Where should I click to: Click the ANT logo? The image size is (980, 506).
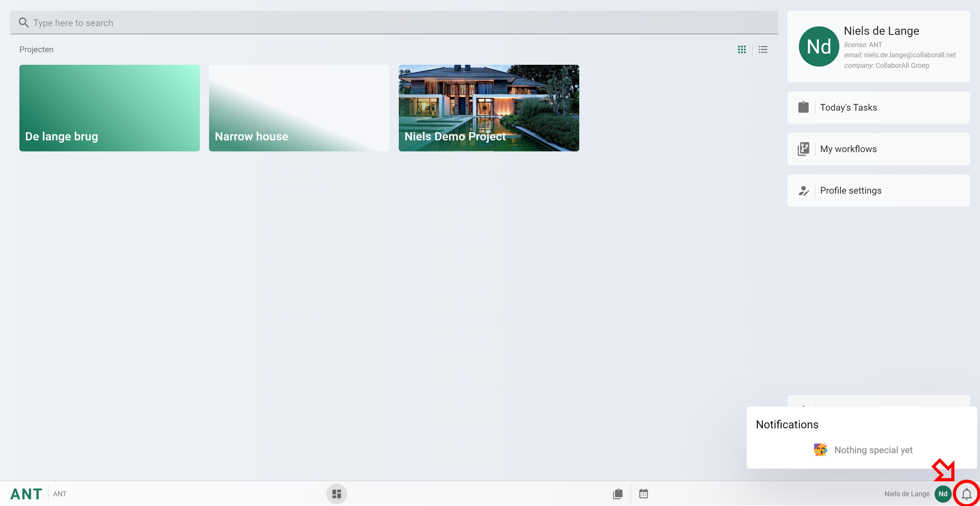click(26, 494)
